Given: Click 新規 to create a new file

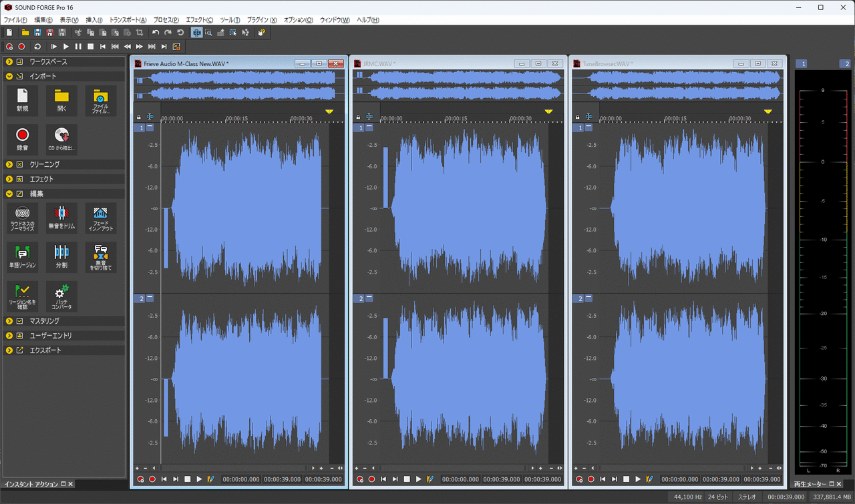Looking at the screenshot, I should [x=22, y=101].
